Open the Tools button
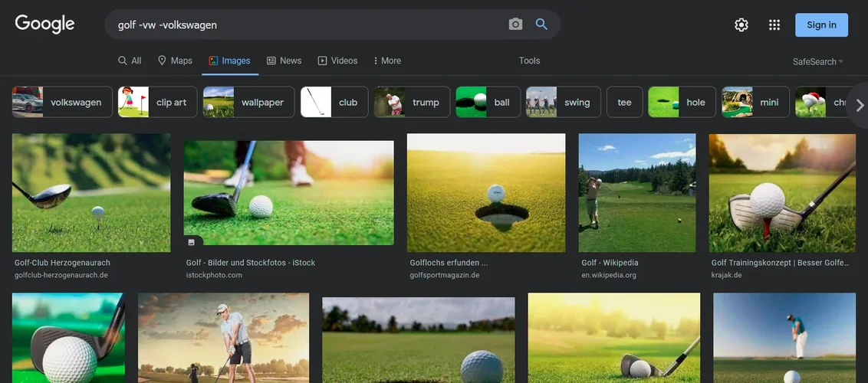This screenshot has height=383, width=868. (x=529, y=61)
